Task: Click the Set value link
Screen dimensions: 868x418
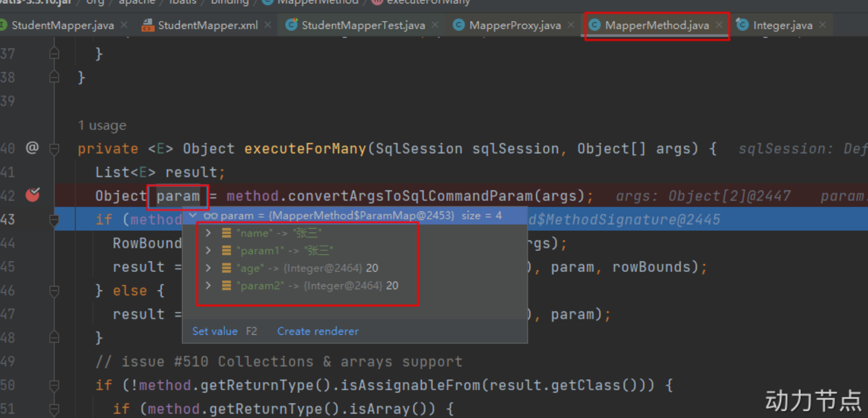Action: pos(215,331)
